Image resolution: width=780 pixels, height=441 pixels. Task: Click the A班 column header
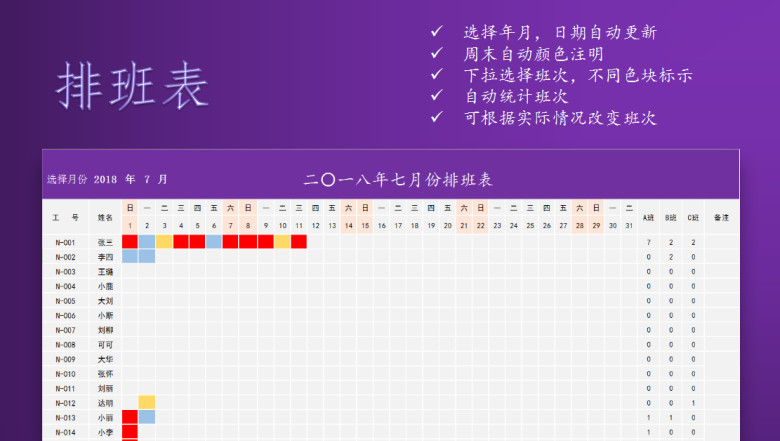coord(648,217)
